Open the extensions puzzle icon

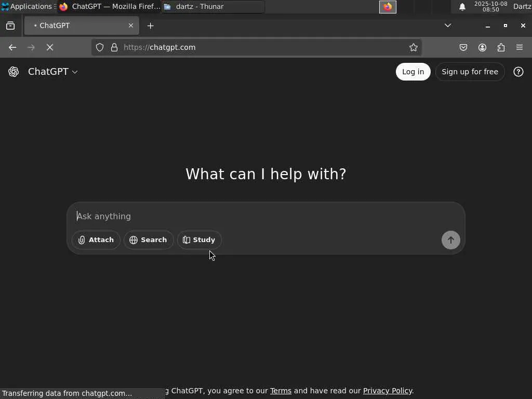click(501, 47)
